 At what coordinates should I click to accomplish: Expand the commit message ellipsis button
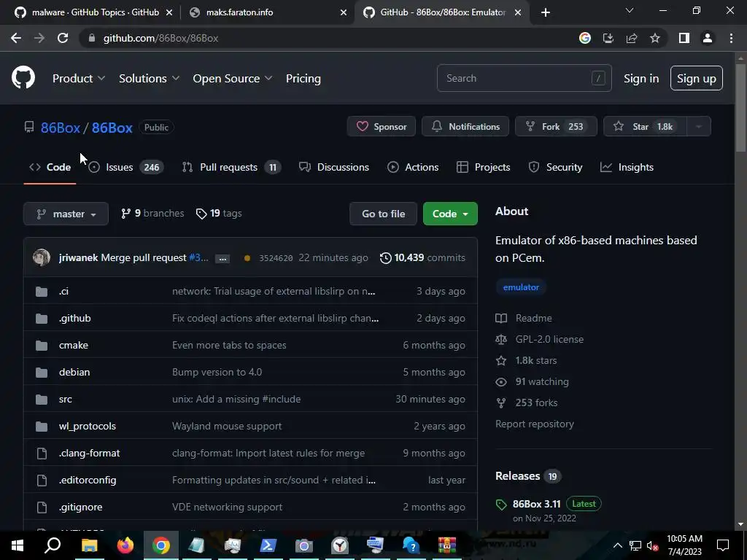click(x=222, y=259)
